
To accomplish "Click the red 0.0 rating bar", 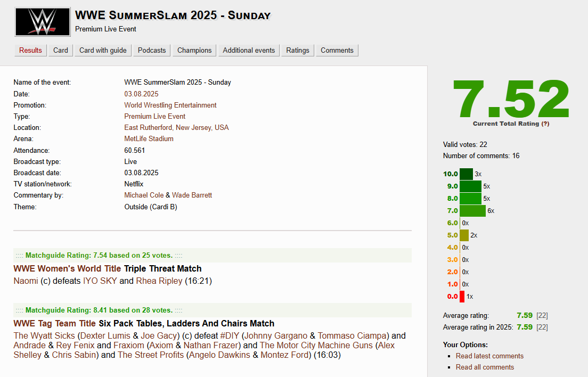I will [x=462, y=297].
